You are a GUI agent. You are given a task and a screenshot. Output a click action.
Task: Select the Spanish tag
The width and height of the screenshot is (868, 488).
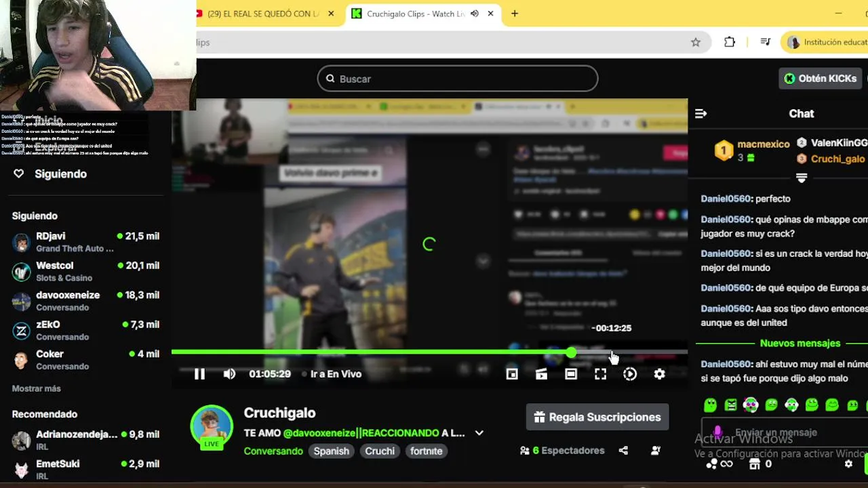331,451
